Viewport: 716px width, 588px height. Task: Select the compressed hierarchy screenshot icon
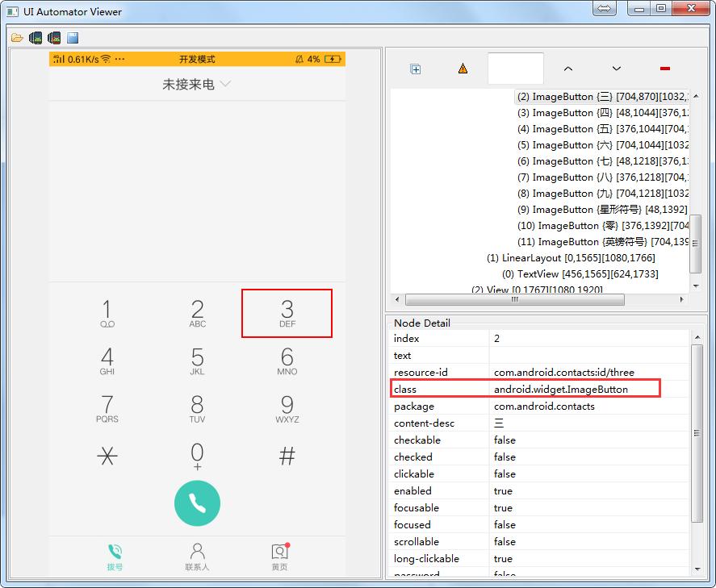[52, 37]
